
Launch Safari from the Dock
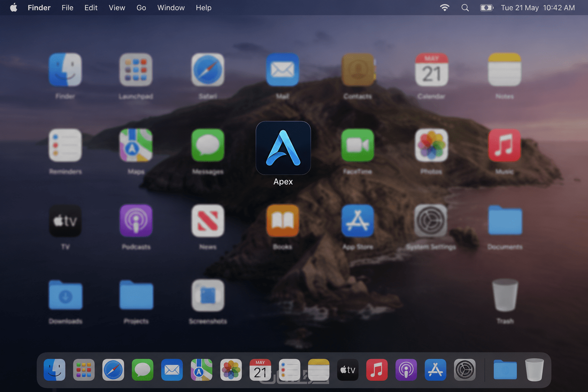(x=113, y=370)
